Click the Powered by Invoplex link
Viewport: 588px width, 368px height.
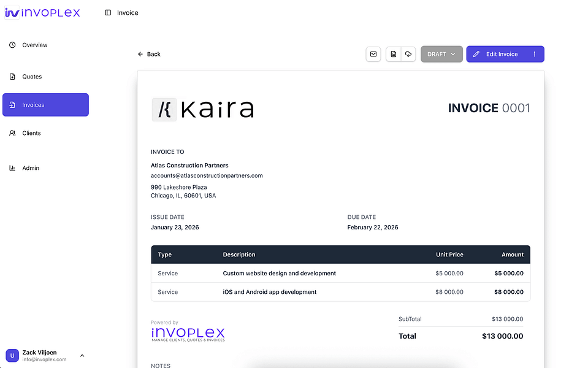[x=189, y=332]
